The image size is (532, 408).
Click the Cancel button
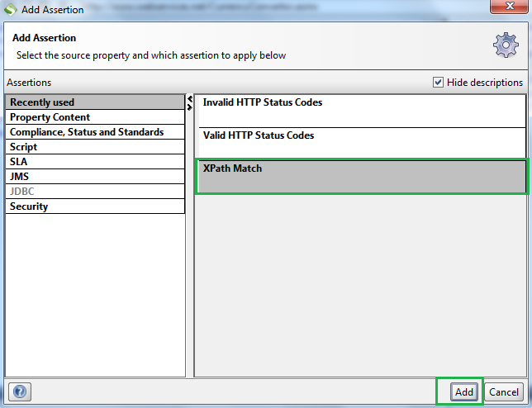(x=503, y=391)
